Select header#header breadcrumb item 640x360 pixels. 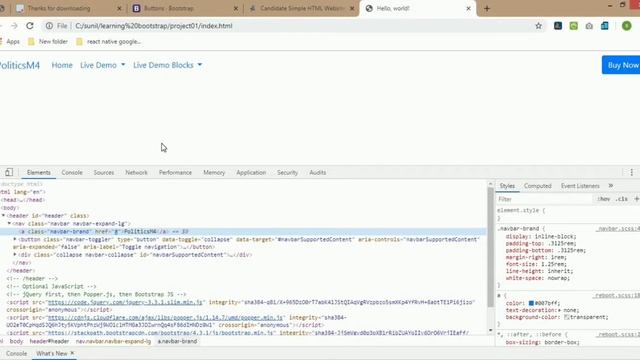click(49, 341)
